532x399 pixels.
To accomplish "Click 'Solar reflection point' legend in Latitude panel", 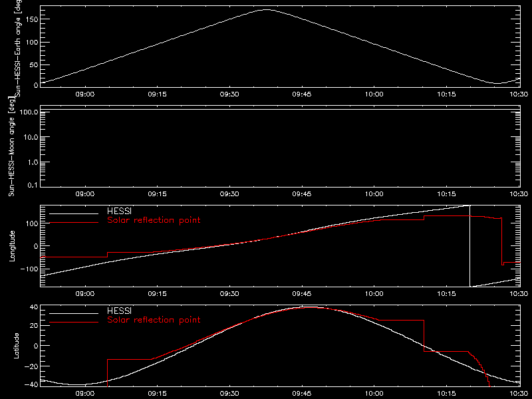I will (x=154, y=320).
